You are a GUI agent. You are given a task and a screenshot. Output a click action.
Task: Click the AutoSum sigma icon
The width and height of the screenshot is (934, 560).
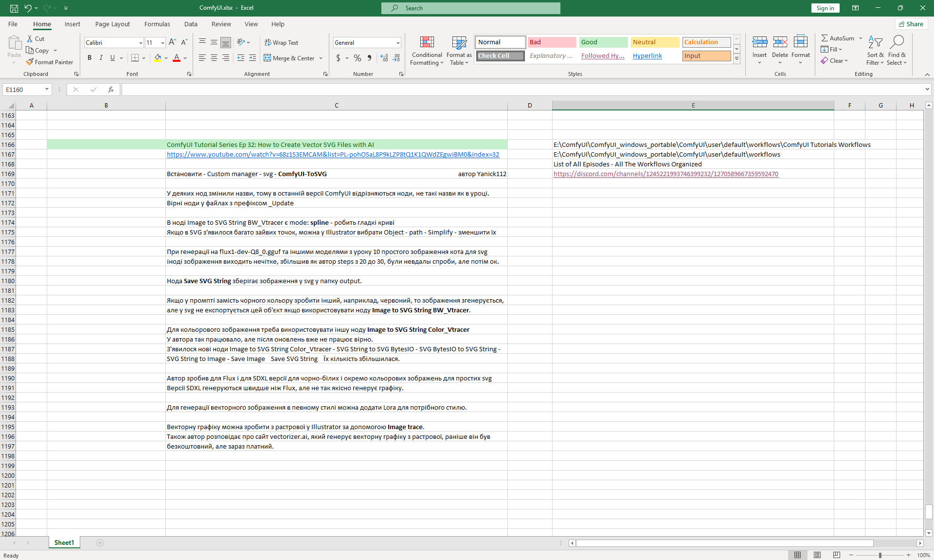pos(825,38)
